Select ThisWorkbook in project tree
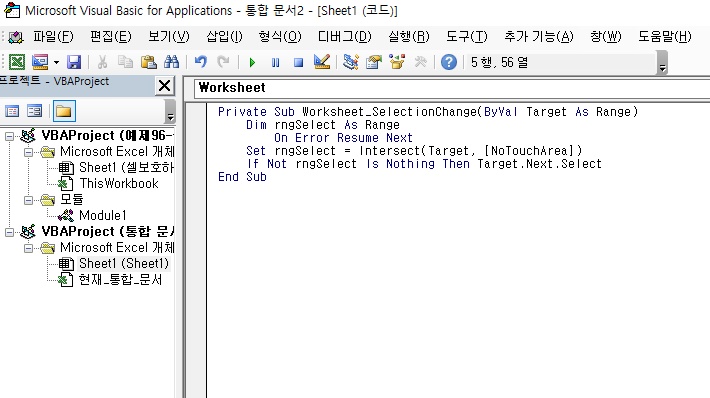710x398 pixels. [x=119, y=183]
